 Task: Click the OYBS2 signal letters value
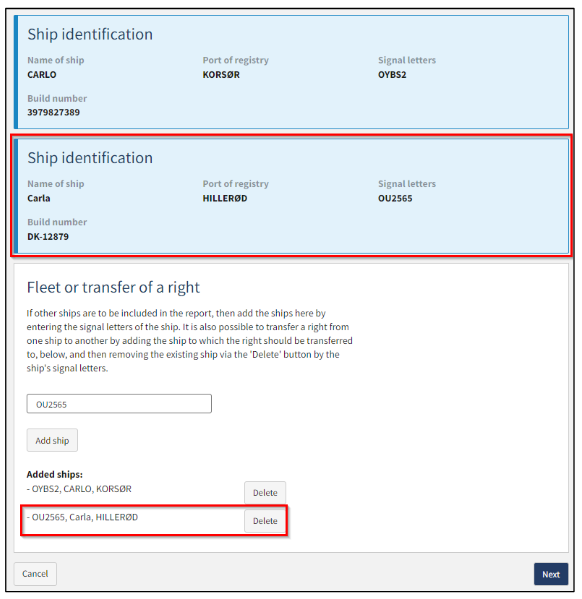pyautogui.click(x=392, y=74)
